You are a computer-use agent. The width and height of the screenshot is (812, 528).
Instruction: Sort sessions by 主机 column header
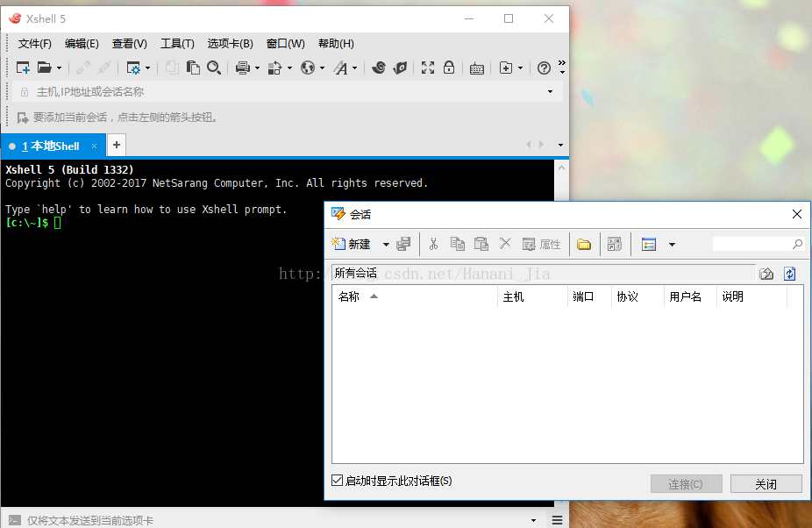[x=532, y=296]
